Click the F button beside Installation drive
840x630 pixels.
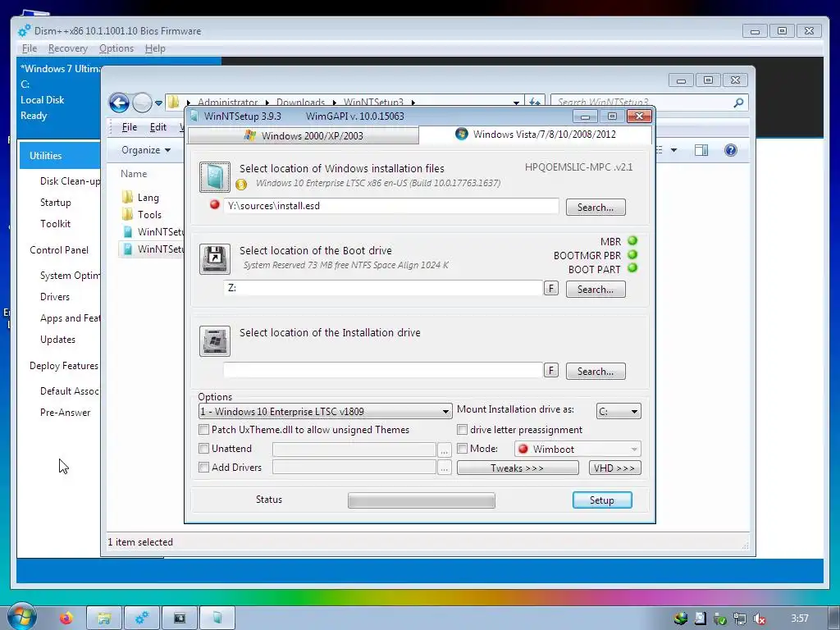(x=550, y=370)
